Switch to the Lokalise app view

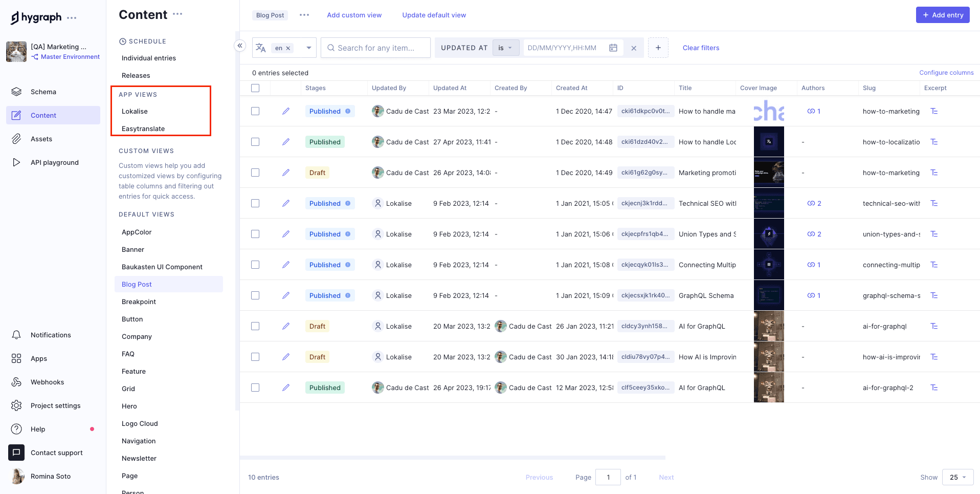pos(136,111)
